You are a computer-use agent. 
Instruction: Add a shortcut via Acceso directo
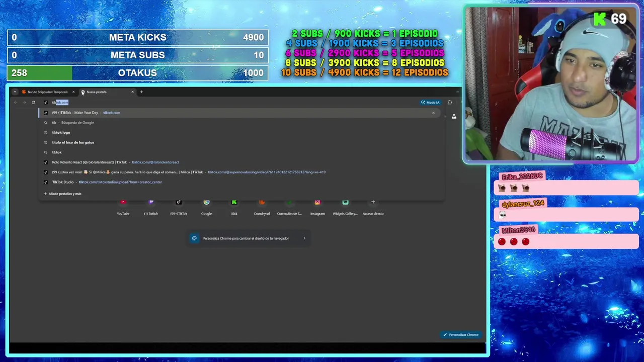[x=373, y=207]
